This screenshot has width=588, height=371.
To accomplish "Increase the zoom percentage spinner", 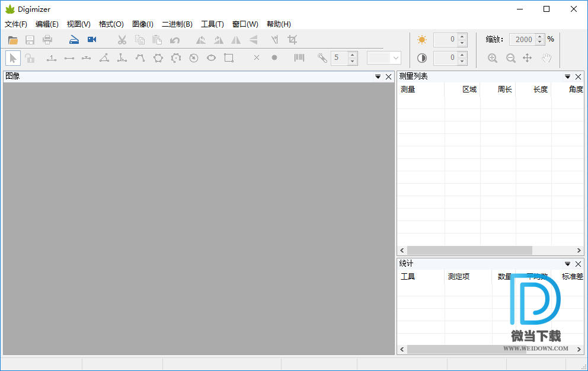I will (x=540, y=36).
